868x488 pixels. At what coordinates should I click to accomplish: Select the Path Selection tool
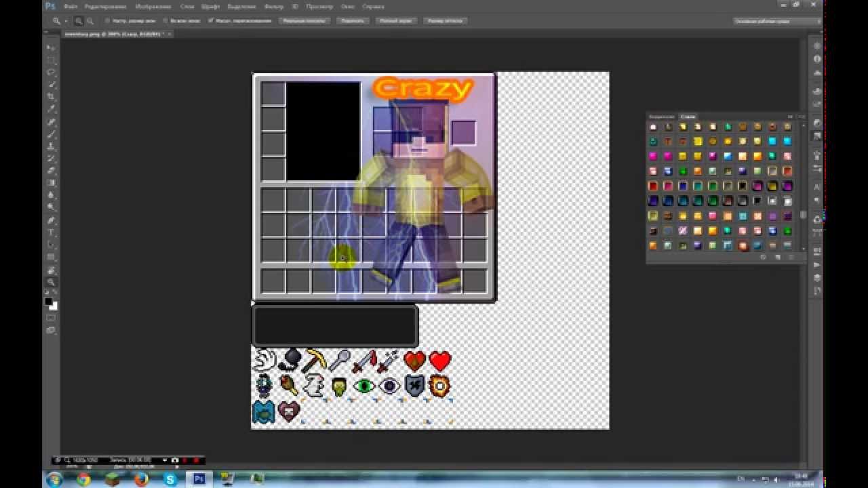51,245
